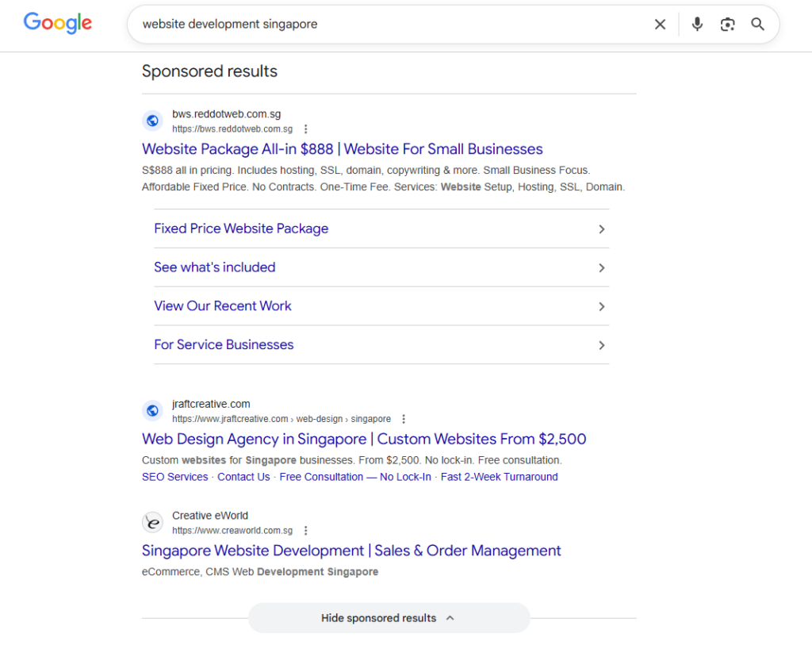Image resolution: width=812 pixels, height=649 pixels.
Task: Open the three-dot menu beside jraftcreative URL
Action: coord(404,419)
